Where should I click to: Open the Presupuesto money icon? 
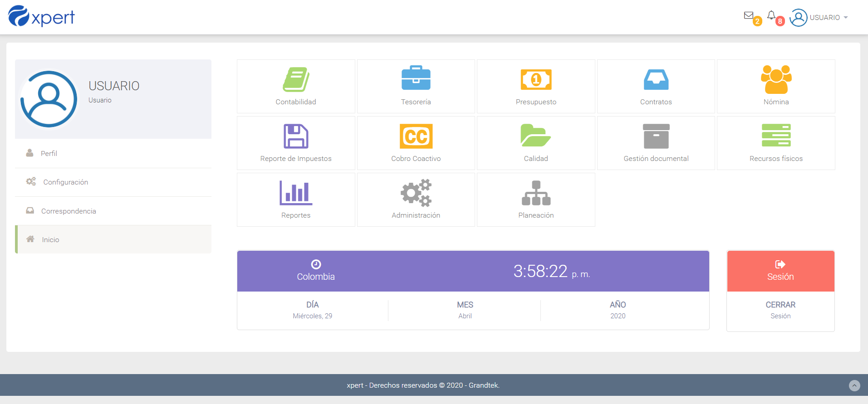click(x=536, y=79)
